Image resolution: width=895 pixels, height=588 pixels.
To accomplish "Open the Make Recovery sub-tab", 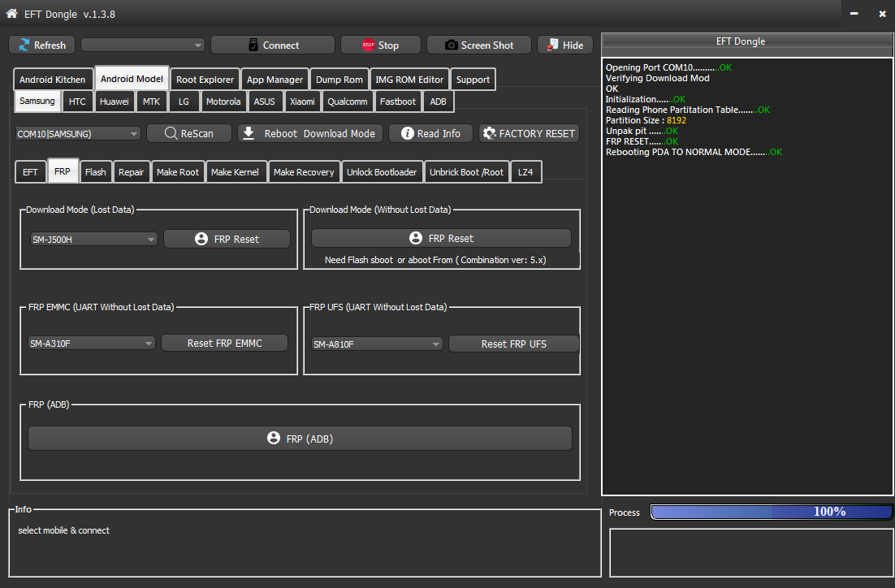I will (x=304, y=172).
